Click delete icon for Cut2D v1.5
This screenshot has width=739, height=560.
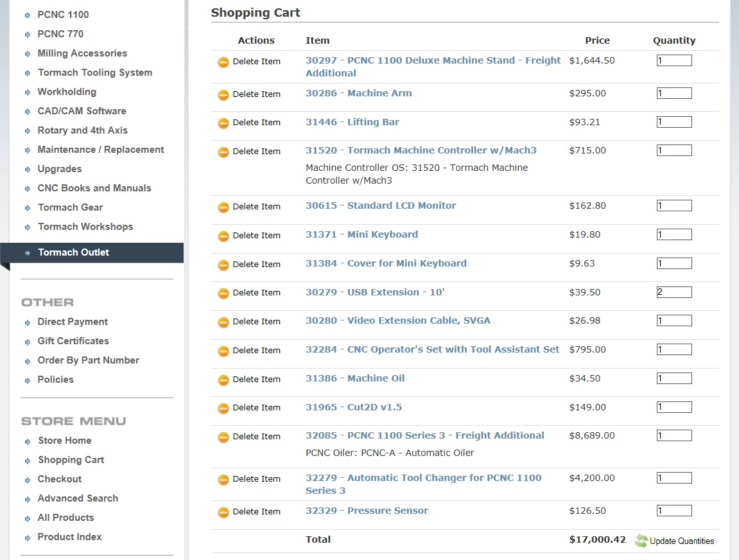223,408
